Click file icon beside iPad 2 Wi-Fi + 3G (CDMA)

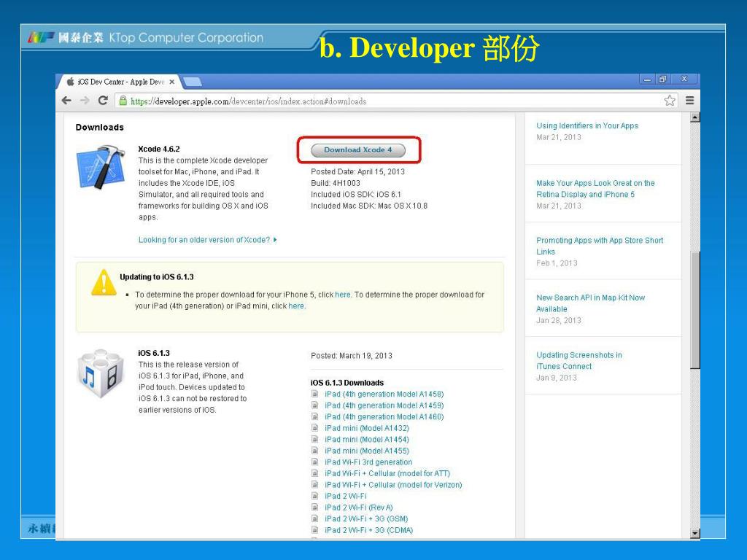pos(315,530)
